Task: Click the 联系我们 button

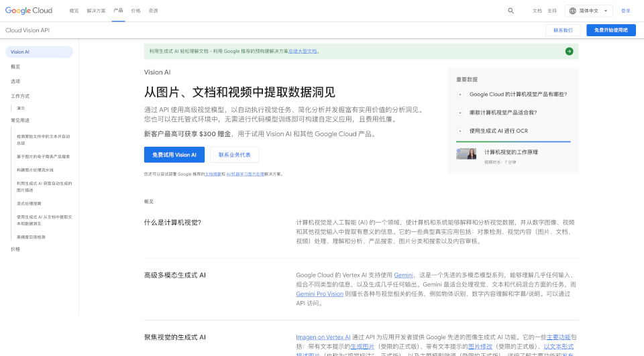Action: (x=563, y=30)
